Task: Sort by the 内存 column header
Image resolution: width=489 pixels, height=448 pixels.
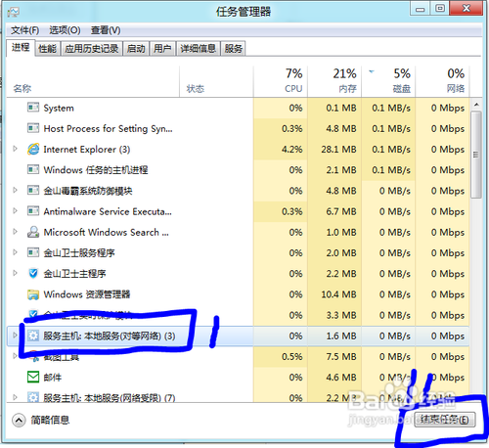Action: click(334, 81)
